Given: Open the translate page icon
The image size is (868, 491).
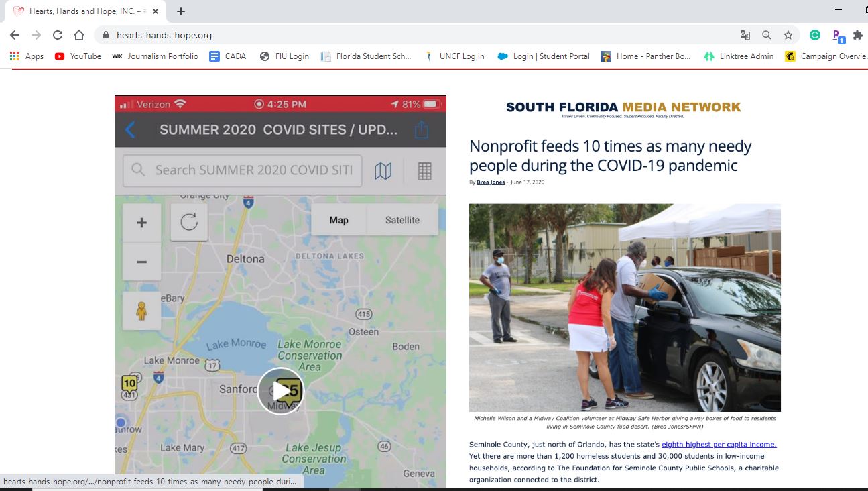Looking at the screenshot, I should click(745, 35).
